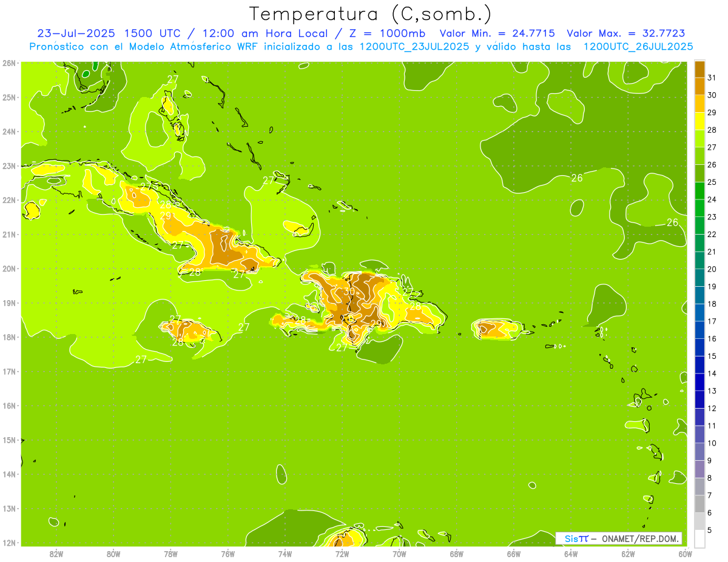Pick the legend swatch between 26 and 27
Viewport: 728px width, 562px height.
point(699,156)
